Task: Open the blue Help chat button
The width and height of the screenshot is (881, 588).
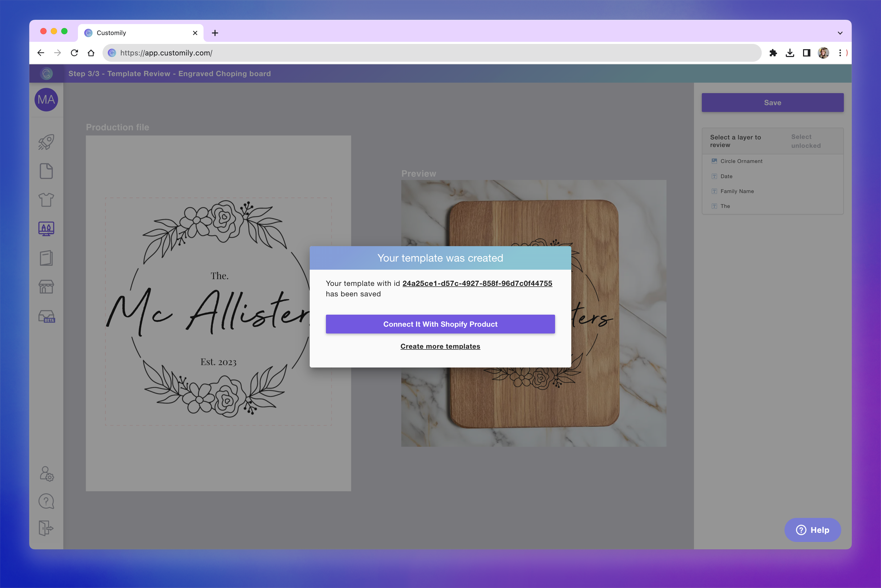Action: [x=812, y=530]
